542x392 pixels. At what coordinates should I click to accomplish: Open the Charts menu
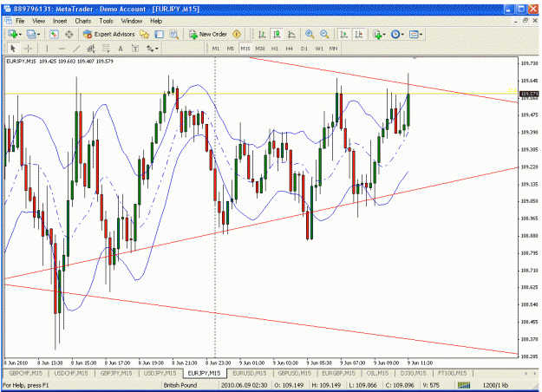pyautogui.click(x=83, y=21)
